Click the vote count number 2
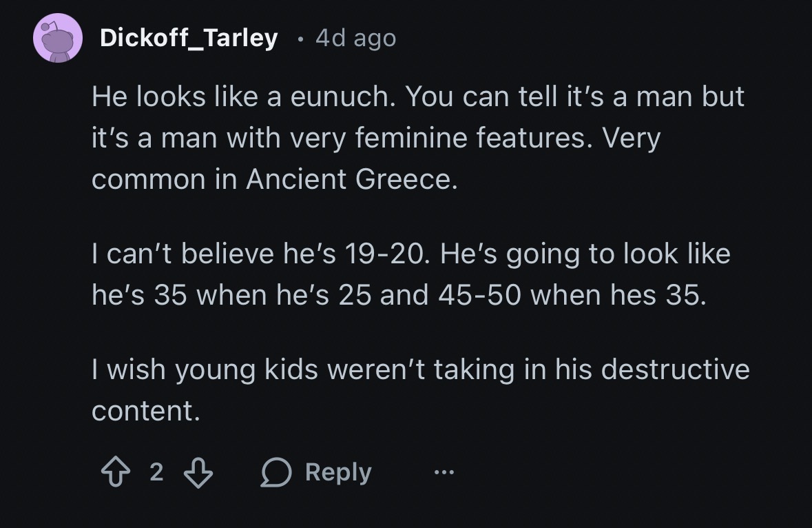Screen dimensions: 812x528 (x=156, y=473)
